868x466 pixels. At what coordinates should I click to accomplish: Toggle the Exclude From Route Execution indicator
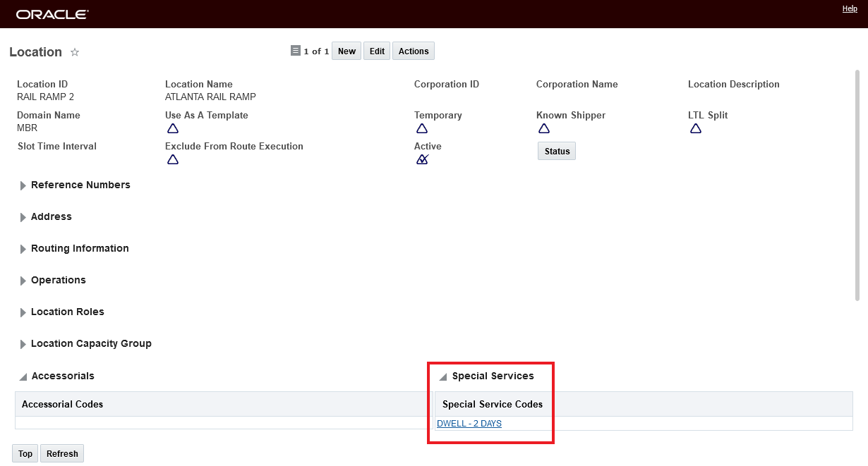point(173,159)
